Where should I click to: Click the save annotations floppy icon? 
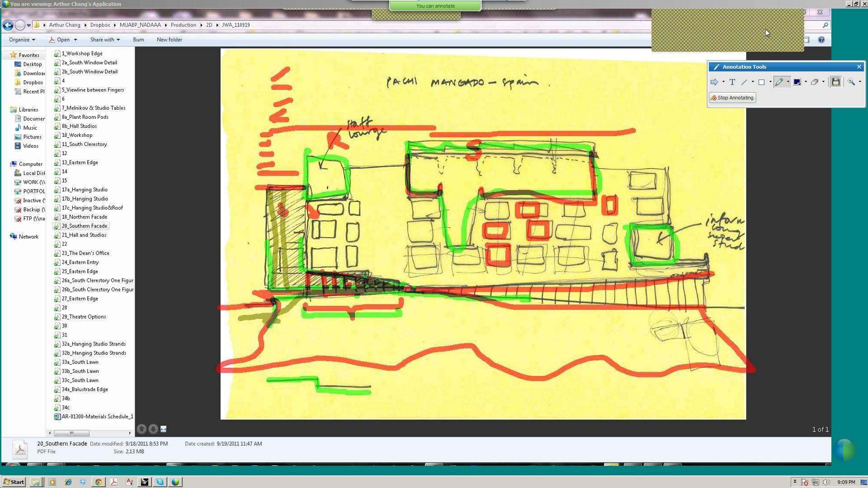(836, 82)
